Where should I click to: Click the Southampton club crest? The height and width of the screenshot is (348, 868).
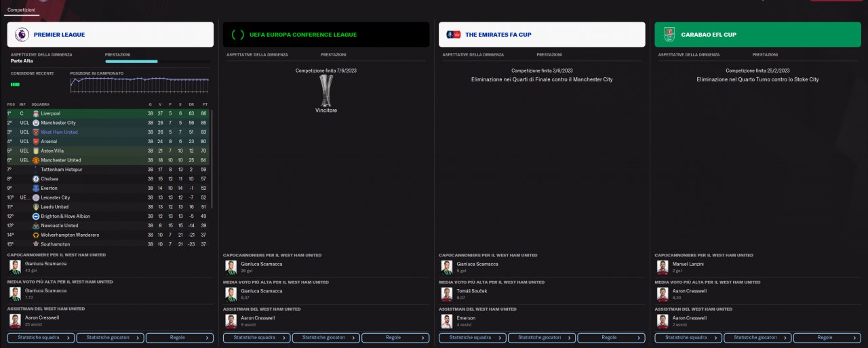[x=36, y=244]
